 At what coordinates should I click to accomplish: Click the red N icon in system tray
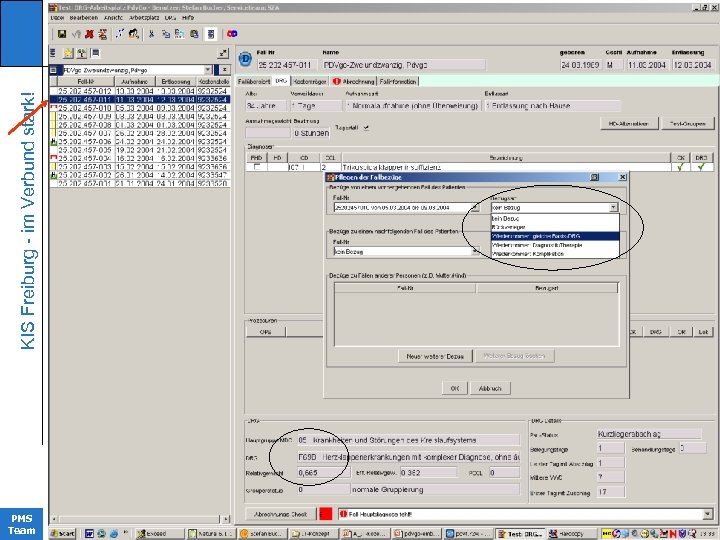click(x=673, y=534)
